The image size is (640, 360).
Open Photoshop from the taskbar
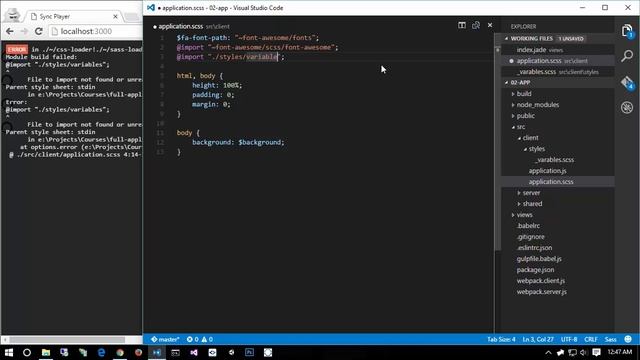point(249,352)
